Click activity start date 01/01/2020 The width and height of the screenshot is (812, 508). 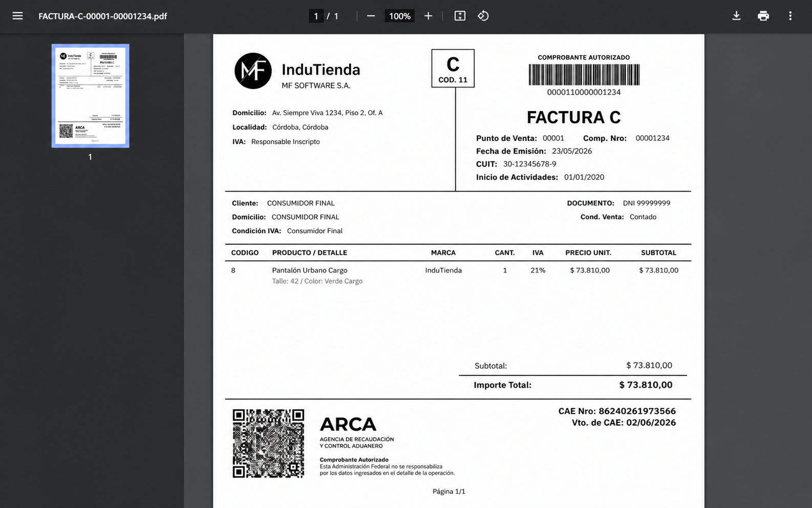tap(584, 177)
